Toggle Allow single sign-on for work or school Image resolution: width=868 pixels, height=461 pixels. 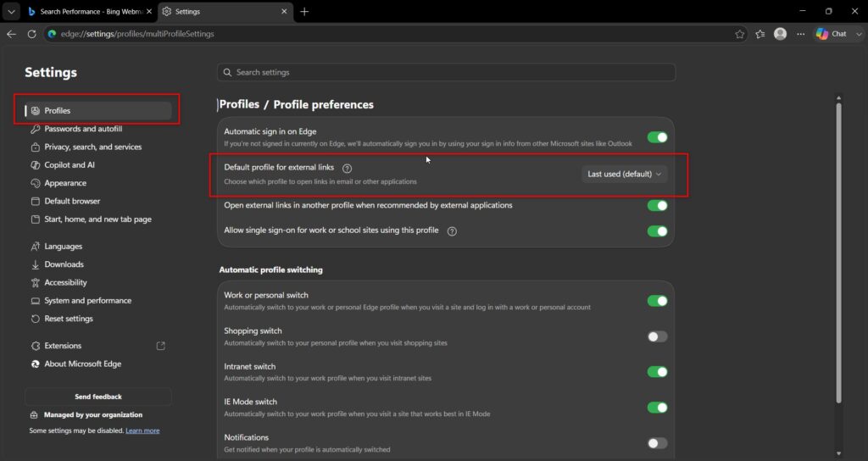point(657,231)
